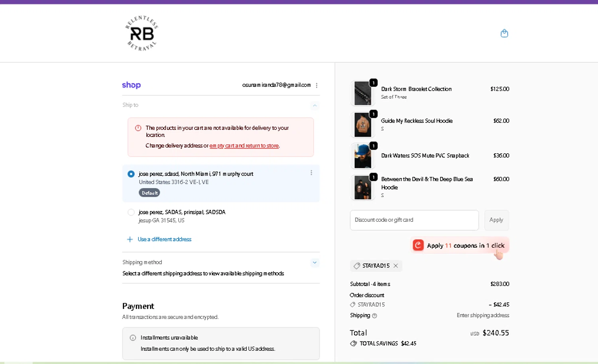Click the Default address badge

click(x=149, y=193)
